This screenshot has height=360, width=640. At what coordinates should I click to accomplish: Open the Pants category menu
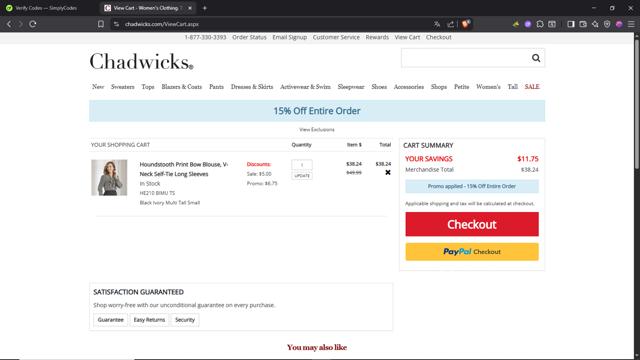(x=216, y=87)
